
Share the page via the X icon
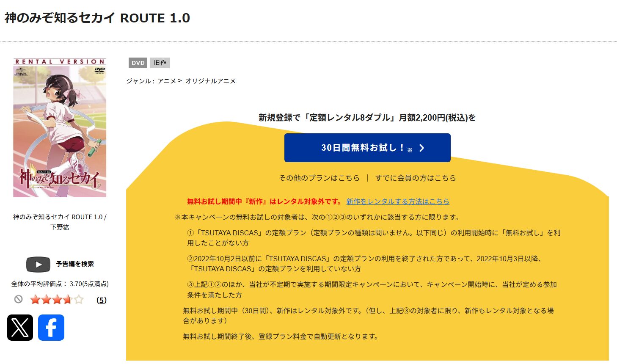pyautogui.click(x=21, y=327)
